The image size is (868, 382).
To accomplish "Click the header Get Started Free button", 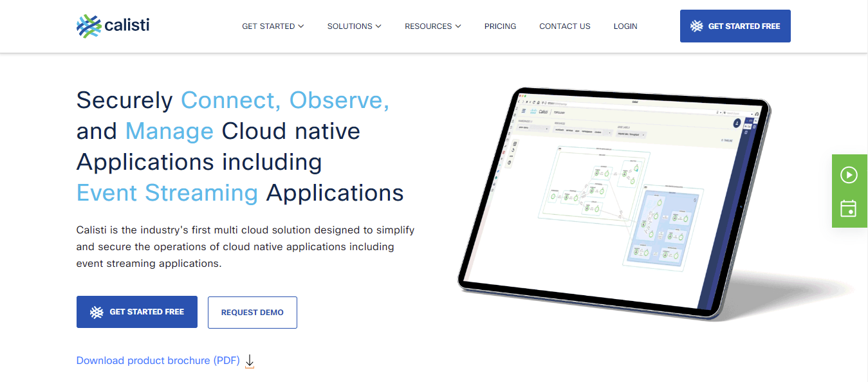I will coord(735,26).
